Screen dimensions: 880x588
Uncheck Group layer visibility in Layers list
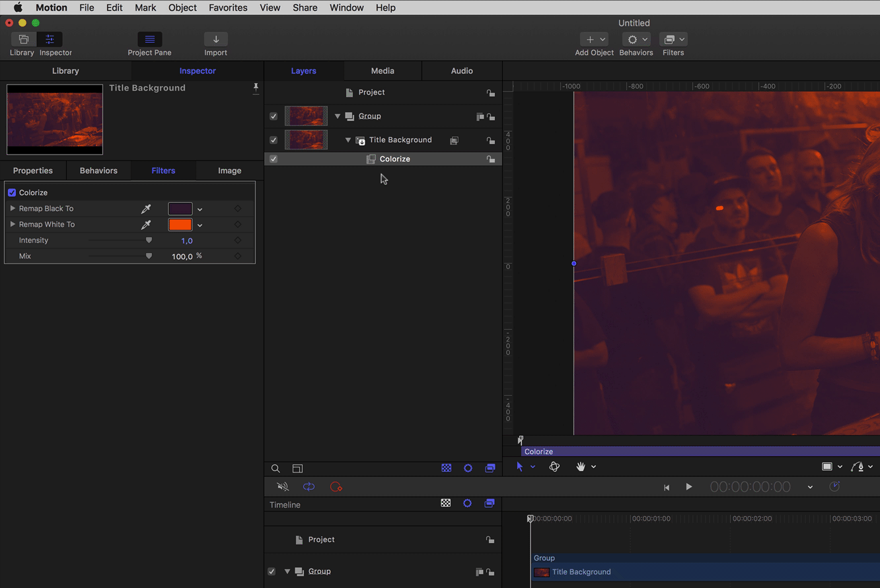[x=274, y=116]
